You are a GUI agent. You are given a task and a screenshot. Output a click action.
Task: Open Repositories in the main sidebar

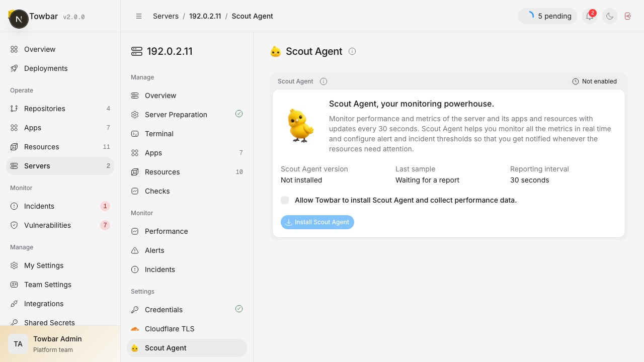coord(60,109)
